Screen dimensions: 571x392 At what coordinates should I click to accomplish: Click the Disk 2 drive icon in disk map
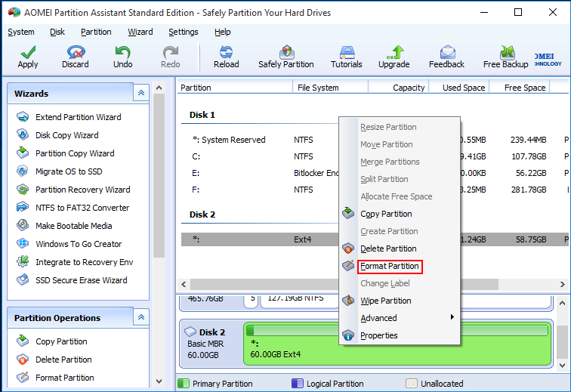190,332
